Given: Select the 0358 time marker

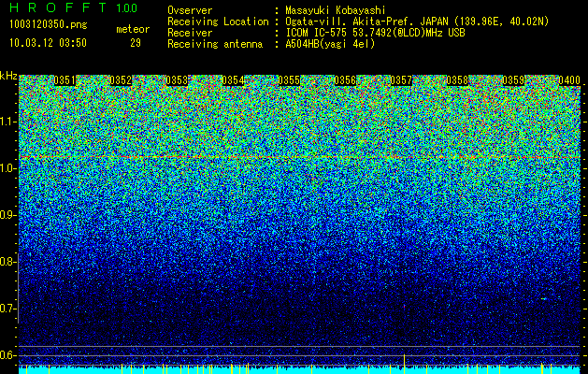Looking at the screenshot, I should (457, 80).
